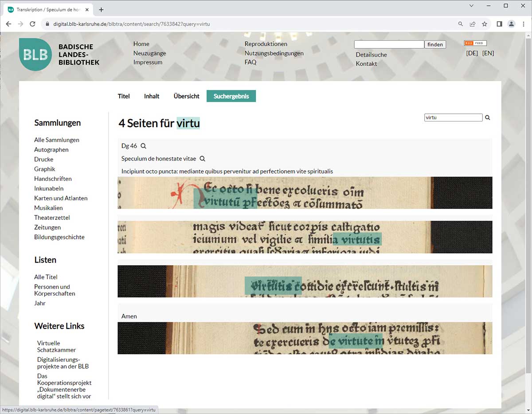Viewport: 532px width, 414px height.
Task: Open the RSS feed icon
Action: click(475, 43)
